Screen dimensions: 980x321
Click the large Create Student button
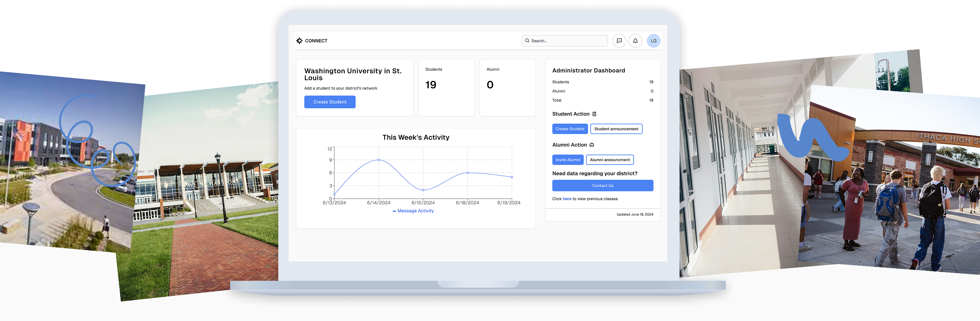330,102
